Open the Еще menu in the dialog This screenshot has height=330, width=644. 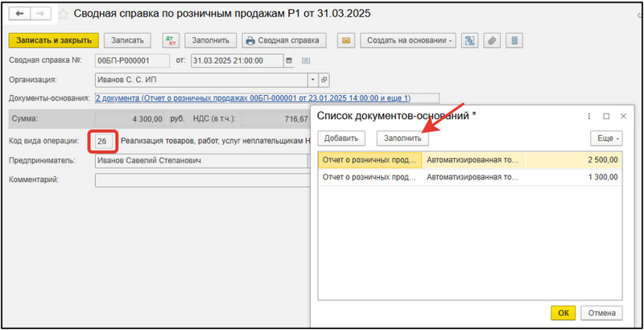click(x=606, y=138)
